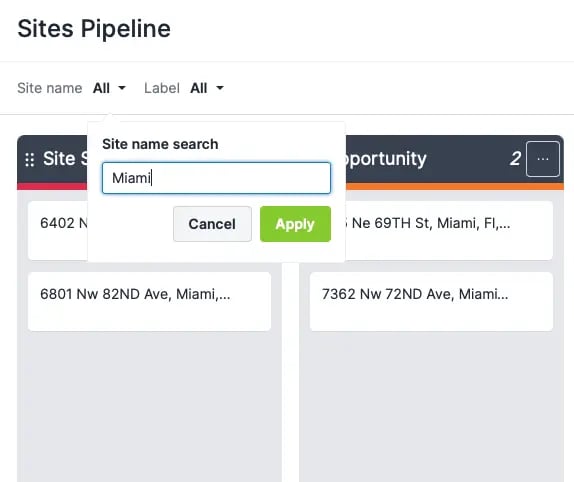
Task: Open the 6801 Nw 82ND Ave card
Action: pos(149,302)
